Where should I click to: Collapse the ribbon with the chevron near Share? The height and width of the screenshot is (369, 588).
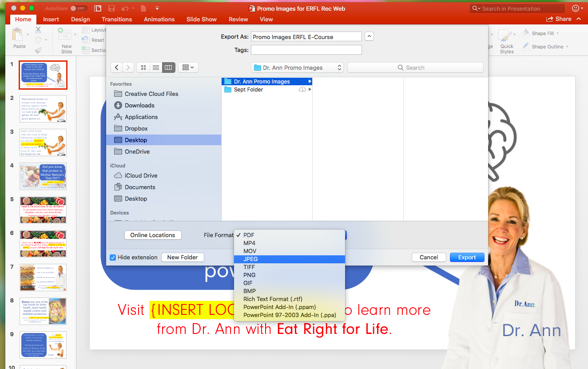tap(578, 19)
